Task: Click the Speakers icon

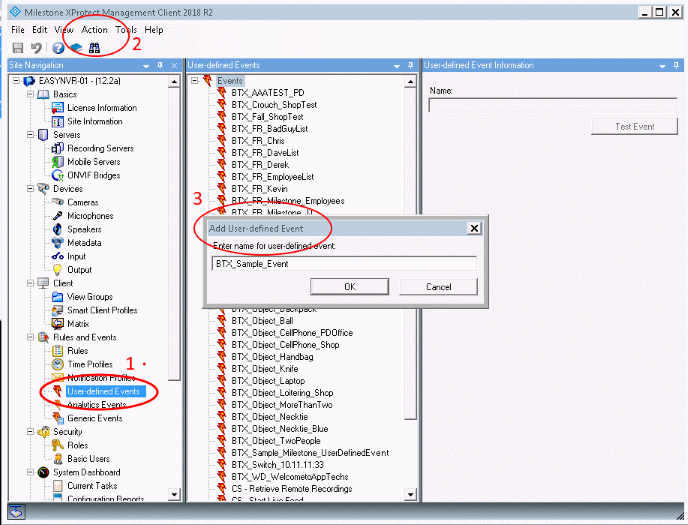Action: coord(57,229)
